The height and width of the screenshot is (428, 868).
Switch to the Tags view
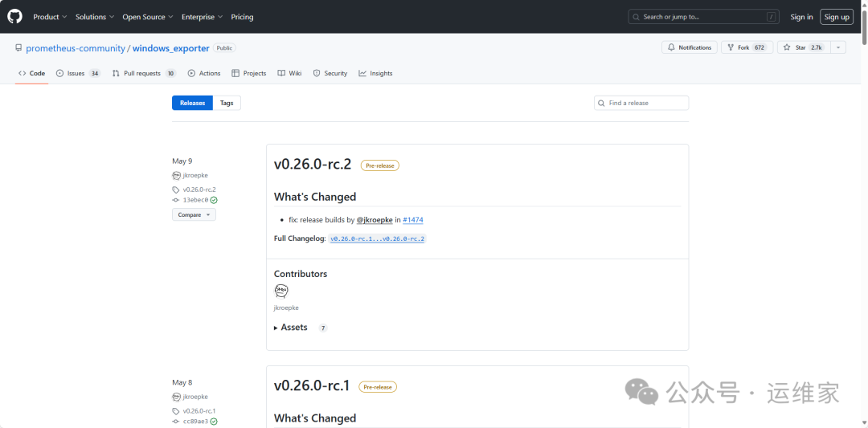coord(227,103)
